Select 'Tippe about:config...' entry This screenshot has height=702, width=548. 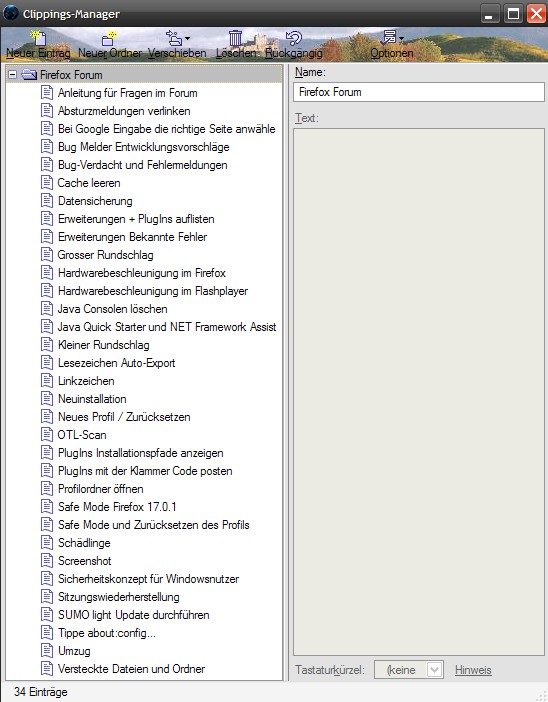pos(107,633)
